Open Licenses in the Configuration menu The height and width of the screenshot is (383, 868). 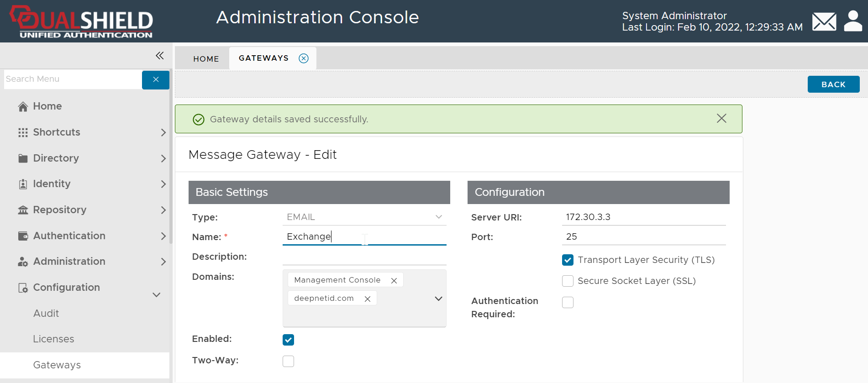[x=53, y=339]
